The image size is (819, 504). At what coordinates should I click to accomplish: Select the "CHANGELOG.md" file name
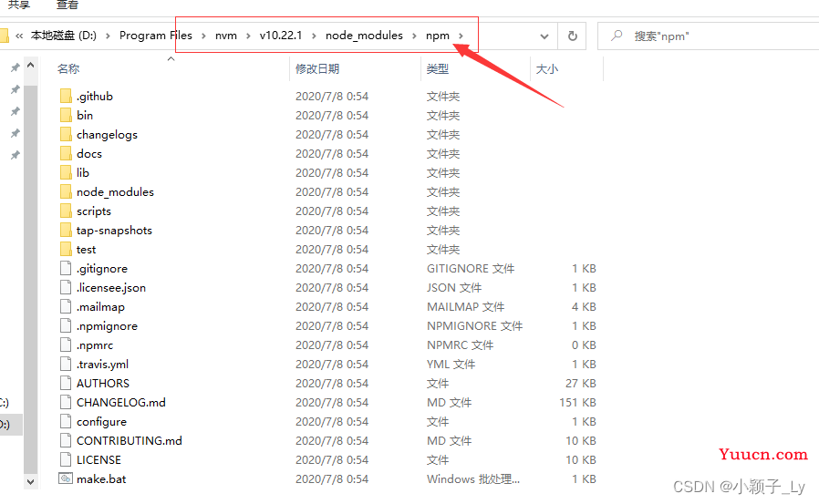(121, 402)
